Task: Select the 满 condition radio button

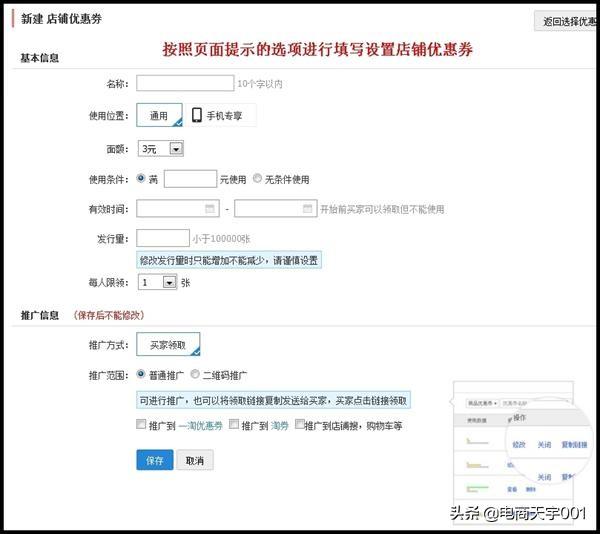Action: pos(141,179)
